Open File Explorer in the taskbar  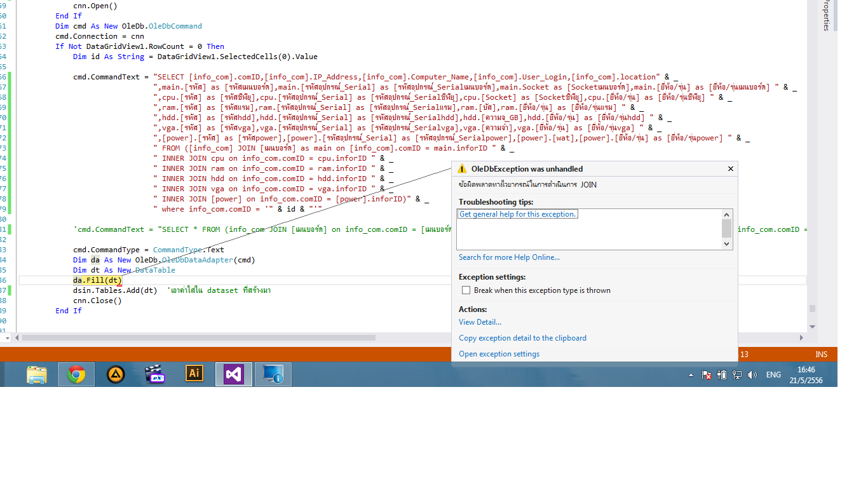tap(37, 374)
